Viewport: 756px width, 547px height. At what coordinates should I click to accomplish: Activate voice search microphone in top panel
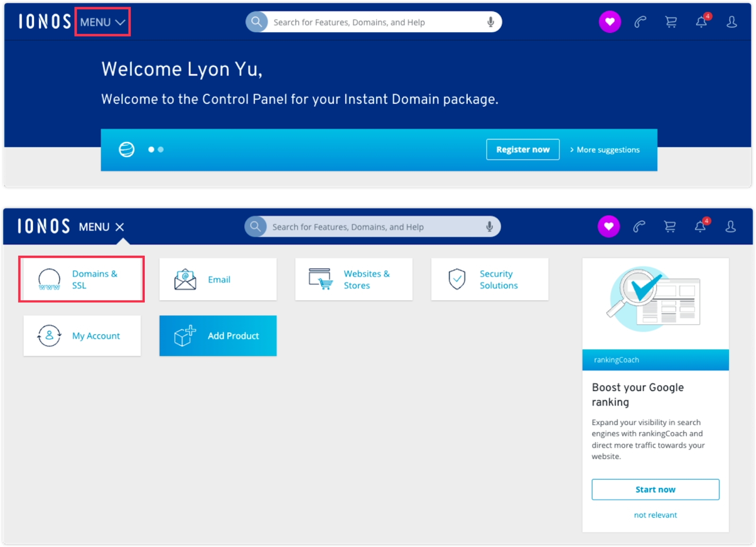click(x=491, y=22)
